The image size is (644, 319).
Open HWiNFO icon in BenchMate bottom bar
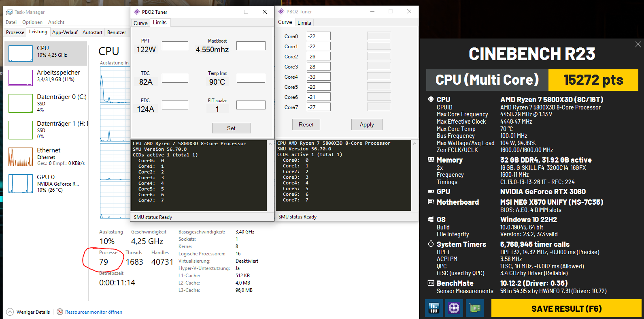coord(434,308)
